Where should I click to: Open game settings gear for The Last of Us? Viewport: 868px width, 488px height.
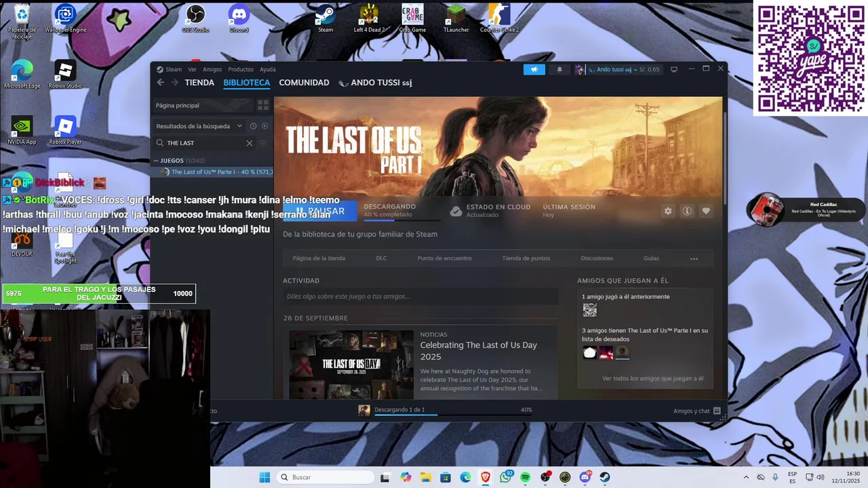pyautogui.click(x=668, y=211)
